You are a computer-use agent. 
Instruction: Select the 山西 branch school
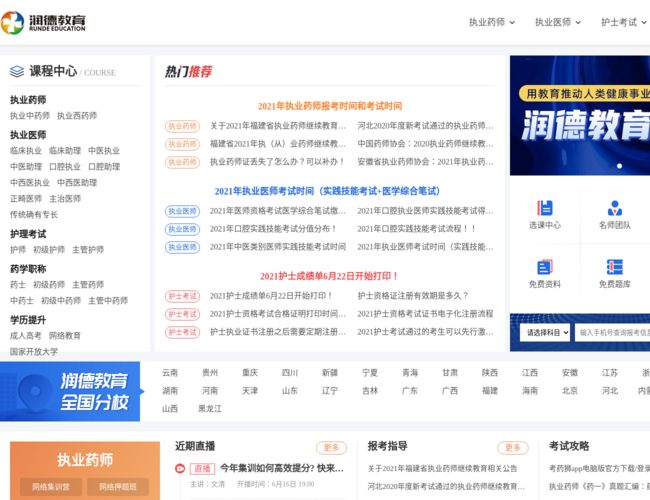[x=170, y=409]
